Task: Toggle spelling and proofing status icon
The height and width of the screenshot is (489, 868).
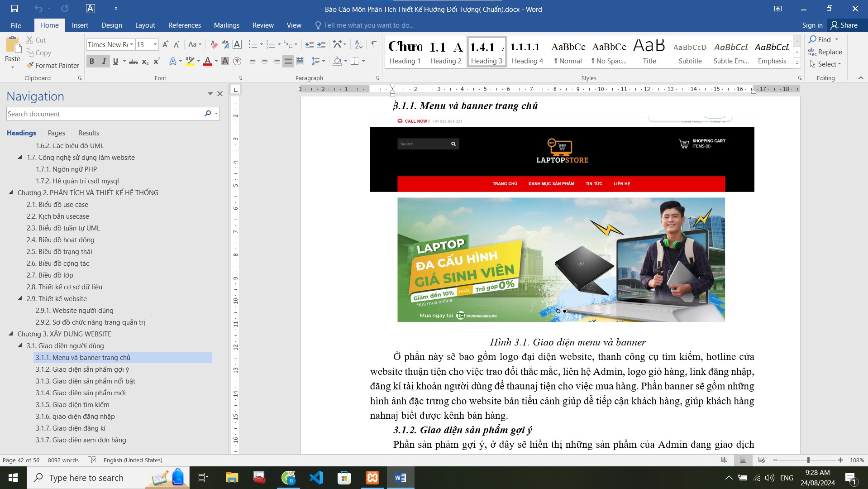Action: pyautogui.click(x=92, y=460)
